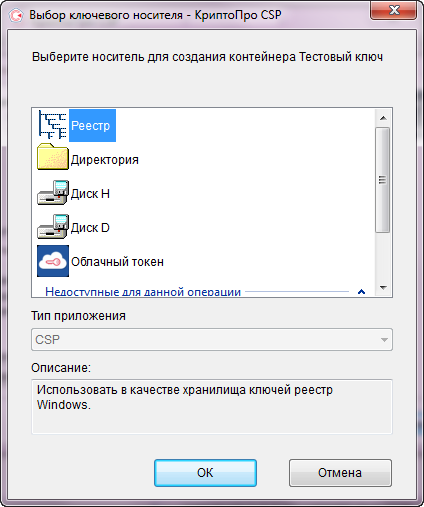The image size is (424, 507).
Task: Select the Облачный токен label
Action: pyautogui.click(x=117, y=262)
